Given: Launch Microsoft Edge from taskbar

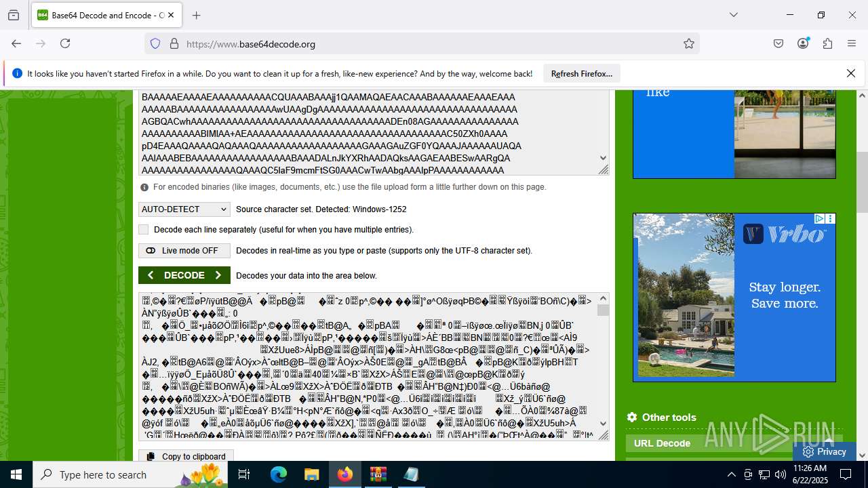Looking at the screenshot, I should point(279,474).
